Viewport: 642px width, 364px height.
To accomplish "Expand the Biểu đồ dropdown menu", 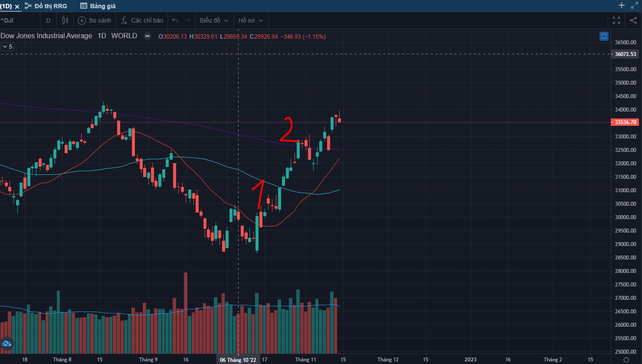I will 214,20.
